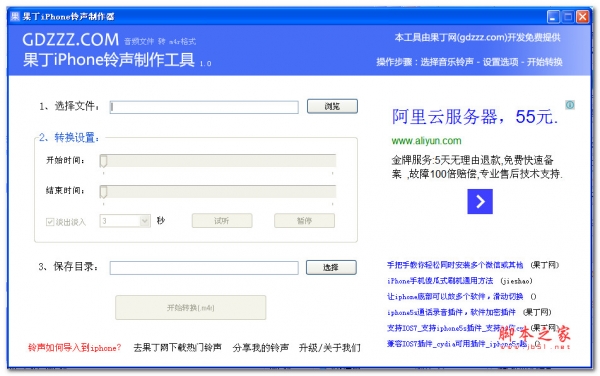Open link 支持IOS7_支持iphone5s插件

[455, 328]
